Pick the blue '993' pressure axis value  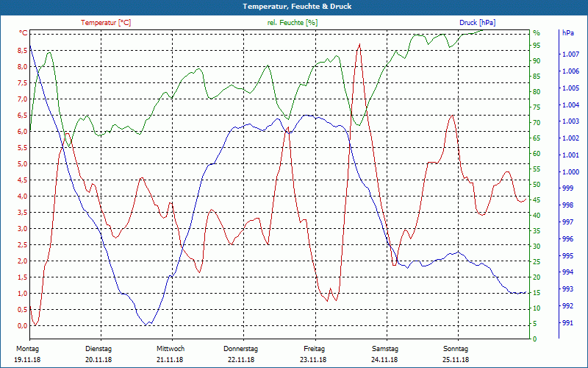tap(567, 289)
